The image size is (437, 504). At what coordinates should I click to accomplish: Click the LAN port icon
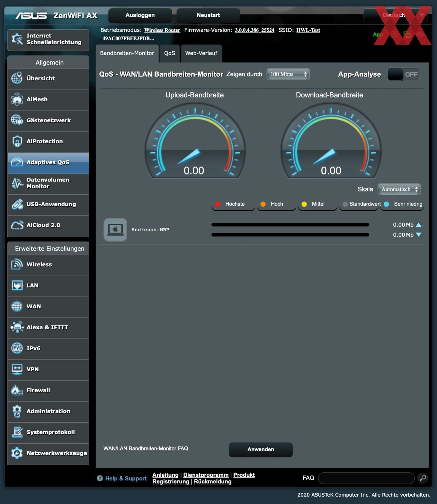click(17, 285)
